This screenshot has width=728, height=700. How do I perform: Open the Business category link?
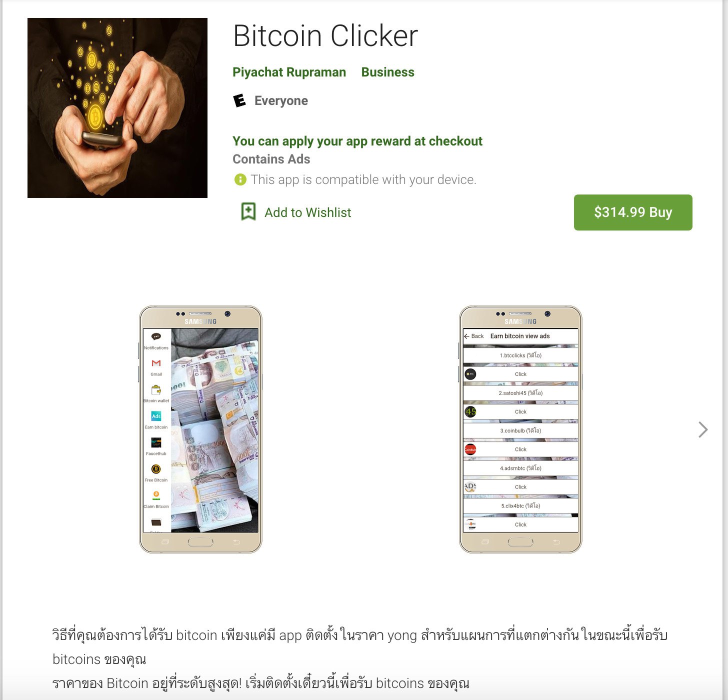click(x=387, y=72)
